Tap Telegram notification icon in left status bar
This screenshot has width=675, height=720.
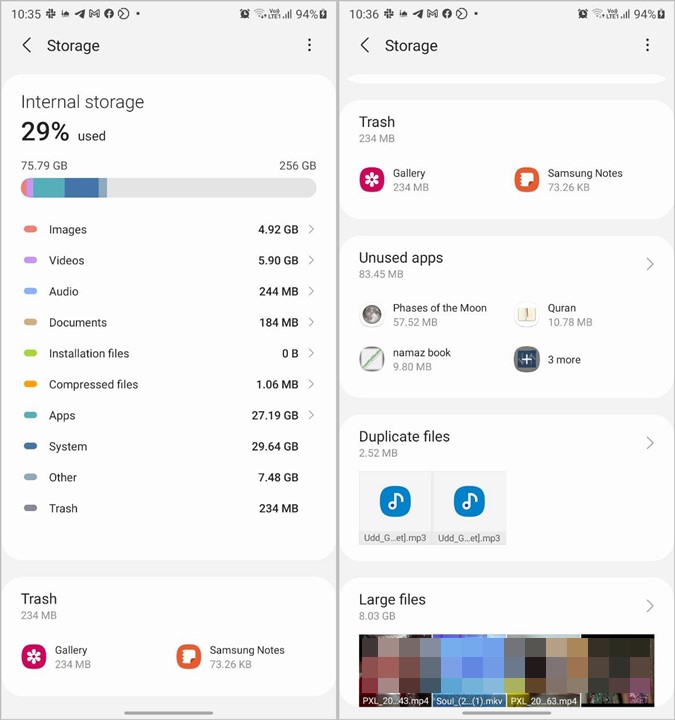click(x=79, y=14)
